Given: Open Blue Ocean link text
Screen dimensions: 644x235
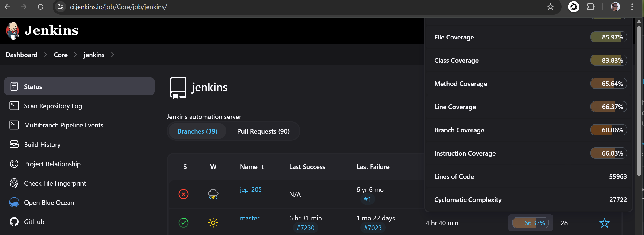Looking at the screenshot, I should [49, 202].
